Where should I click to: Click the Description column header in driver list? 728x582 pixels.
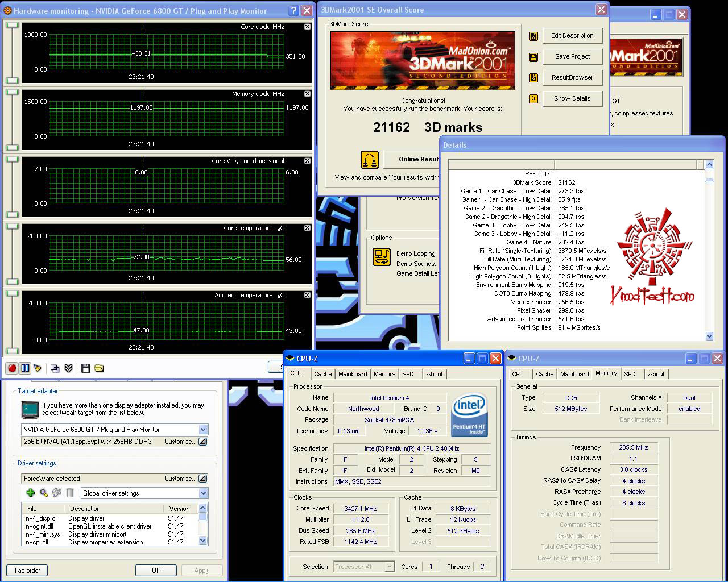(x=114, y=508)
